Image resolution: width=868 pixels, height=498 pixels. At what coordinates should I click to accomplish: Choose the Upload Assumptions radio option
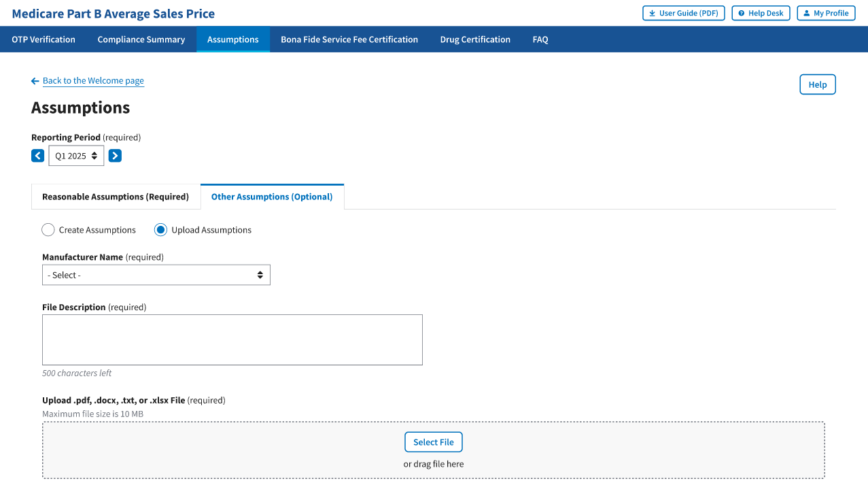coord(160,230)
